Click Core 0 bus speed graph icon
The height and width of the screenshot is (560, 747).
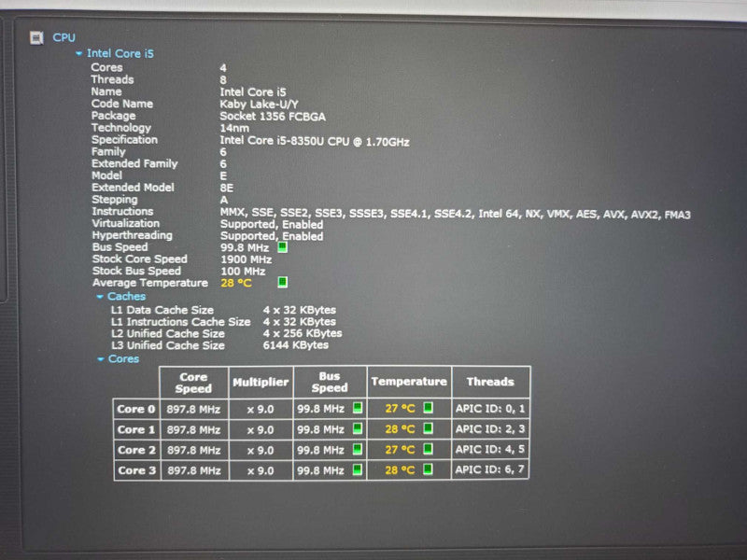coord(358,408)
